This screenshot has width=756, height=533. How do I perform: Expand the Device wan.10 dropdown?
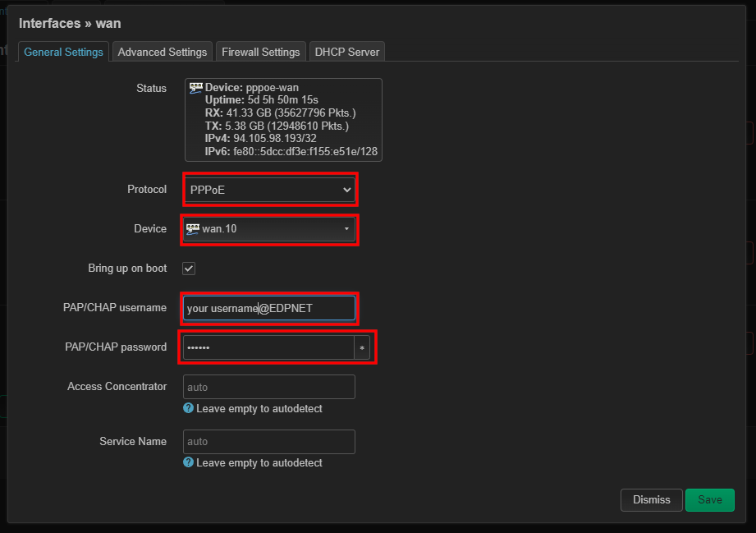[x=269, y=229]
